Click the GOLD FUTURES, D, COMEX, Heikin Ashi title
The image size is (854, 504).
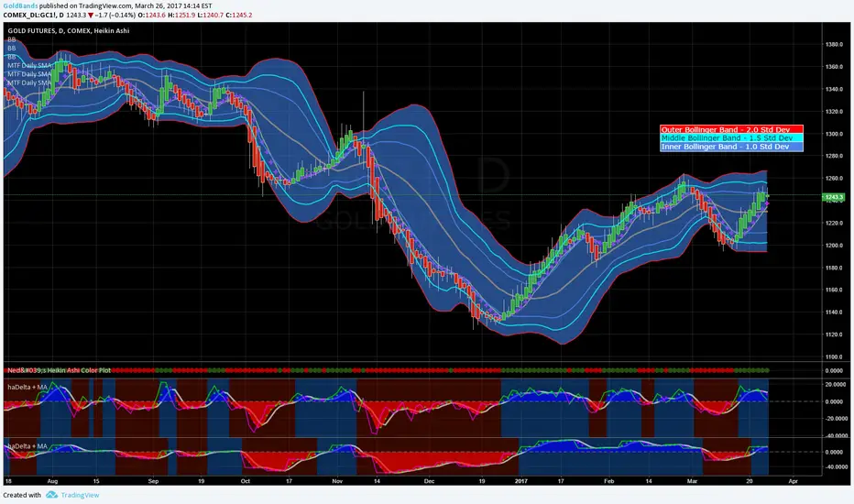tap(69, 31)
